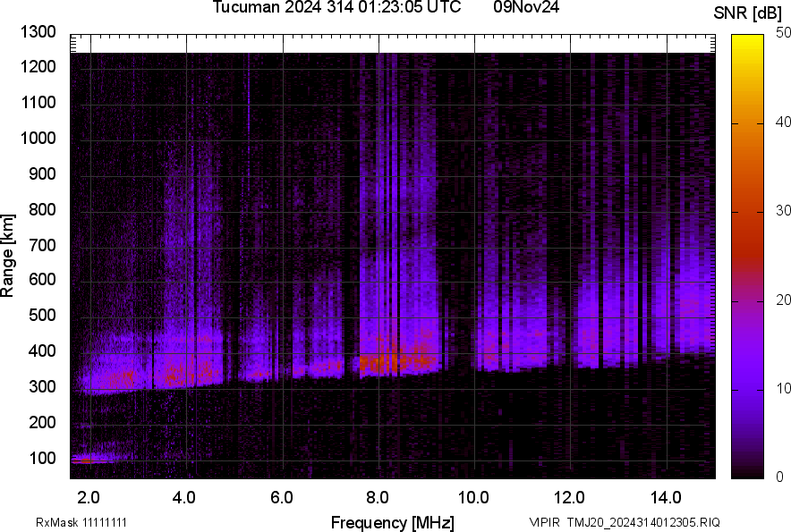Viewport: 791px width, 532px height.
Task: Click the Tucuman timestamp title text
Action: [x=336, y=8]
